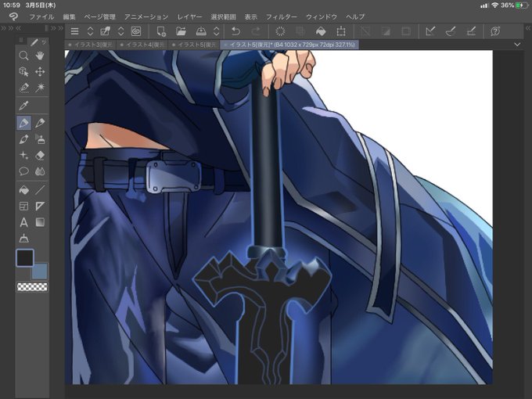532x399 pixels.
Task: Select the Zoom magnifier tool
Action: click(23, 56)
